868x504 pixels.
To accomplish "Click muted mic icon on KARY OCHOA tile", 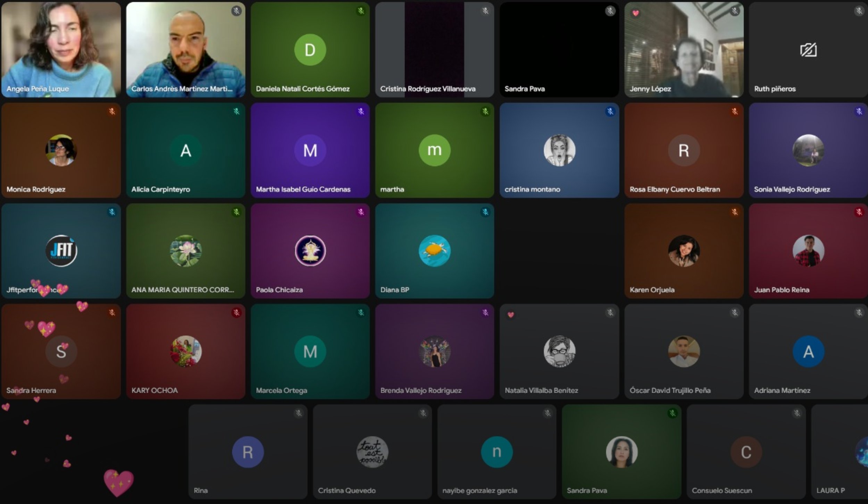I will tap(236, 313).
